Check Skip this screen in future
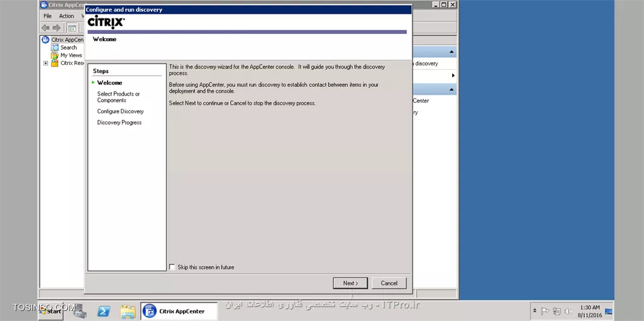This screenshot has height=321, width=644. tap(172, 267)
